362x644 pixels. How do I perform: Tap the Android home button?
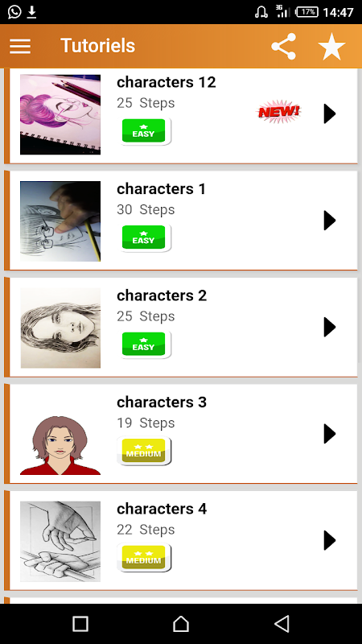point(181,624)
